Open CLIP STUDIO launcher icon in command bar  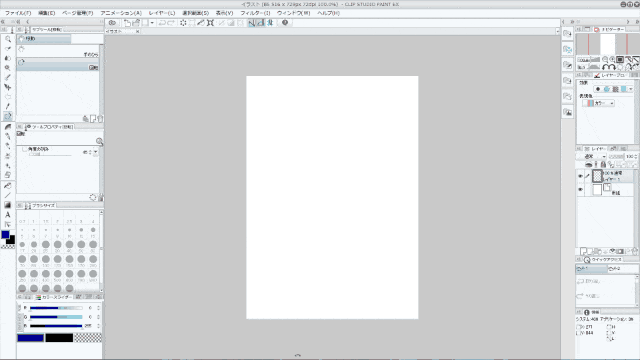tap(112, 23)
